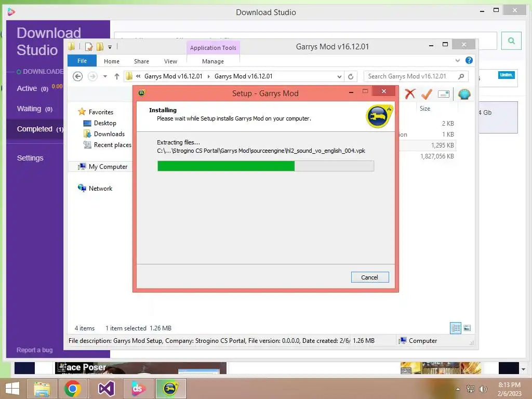
Task: Open the Share ribbon tab
Action: (x=141, y=61)
